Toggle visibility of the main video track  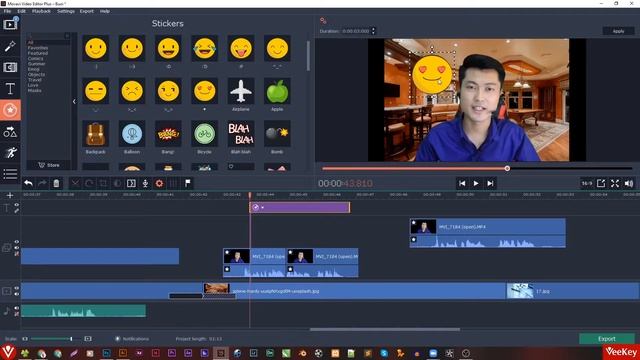click(17, 288)
